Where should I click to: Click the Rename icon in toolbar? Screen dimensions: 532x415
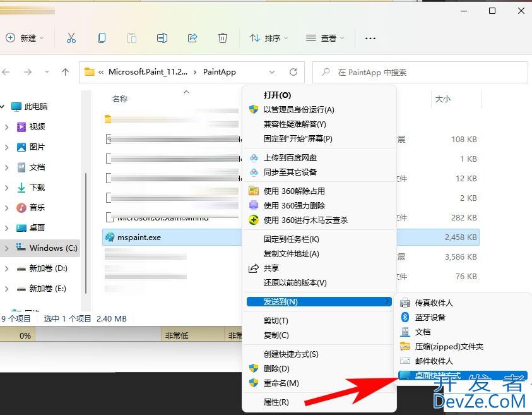[162, 38]
